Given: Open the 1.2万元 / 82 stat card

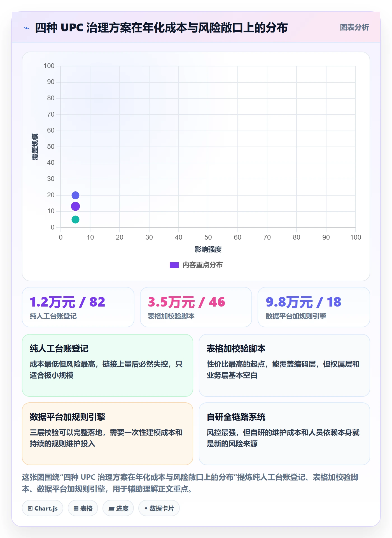Looking at the screenshot, I should 78,307.
